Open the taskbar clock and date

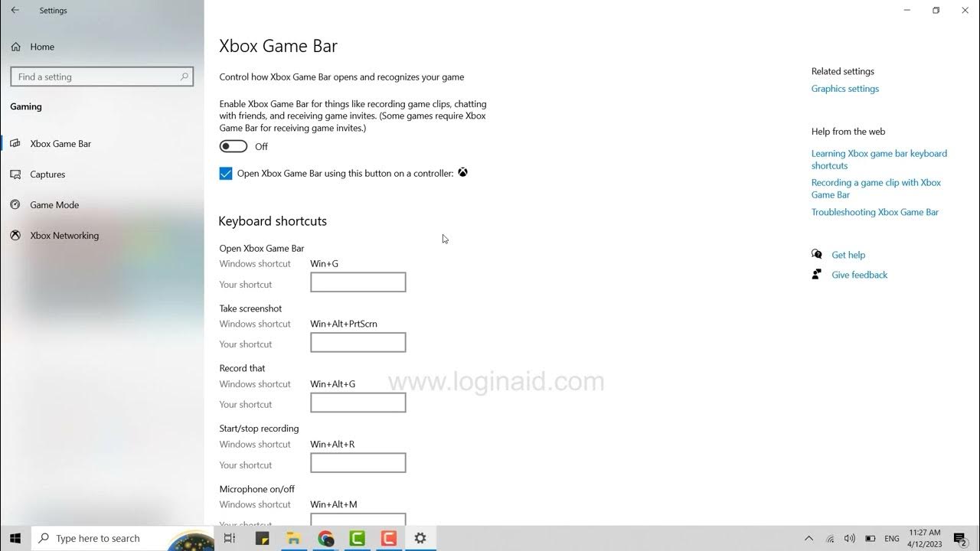(x=924, y=539)
